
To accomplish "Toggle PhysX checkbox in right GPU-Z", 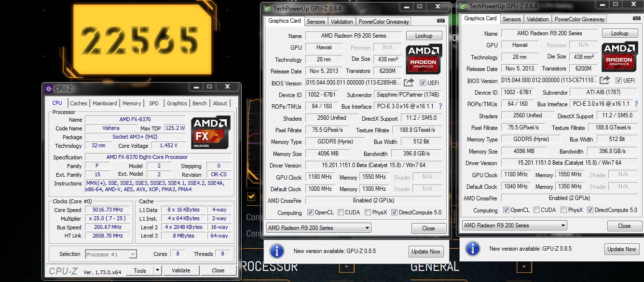I will [x=563, y=210].
